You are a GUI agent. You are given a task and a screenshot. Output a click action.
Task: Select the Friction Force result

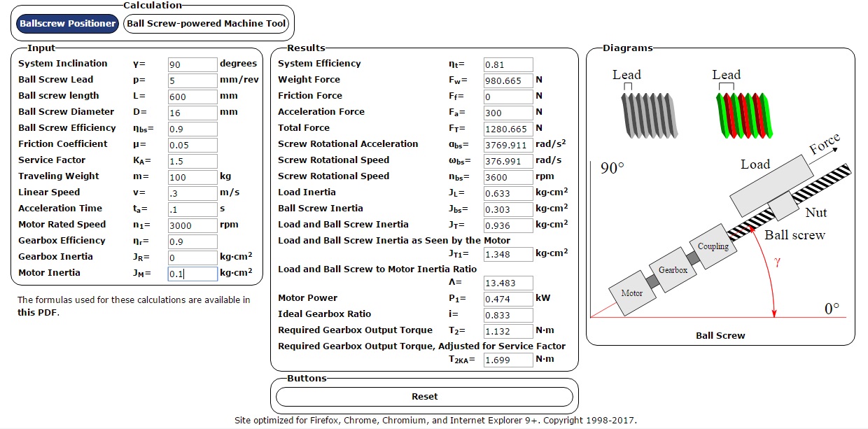coord(509,97)
